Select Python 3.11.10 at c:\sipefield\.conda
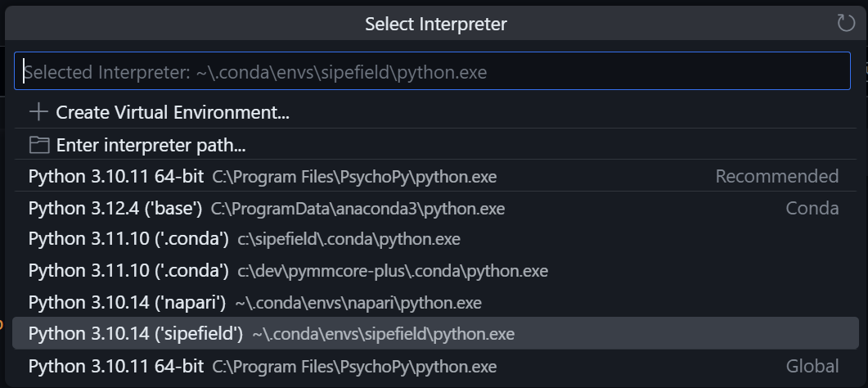 (x=435, y=239)
